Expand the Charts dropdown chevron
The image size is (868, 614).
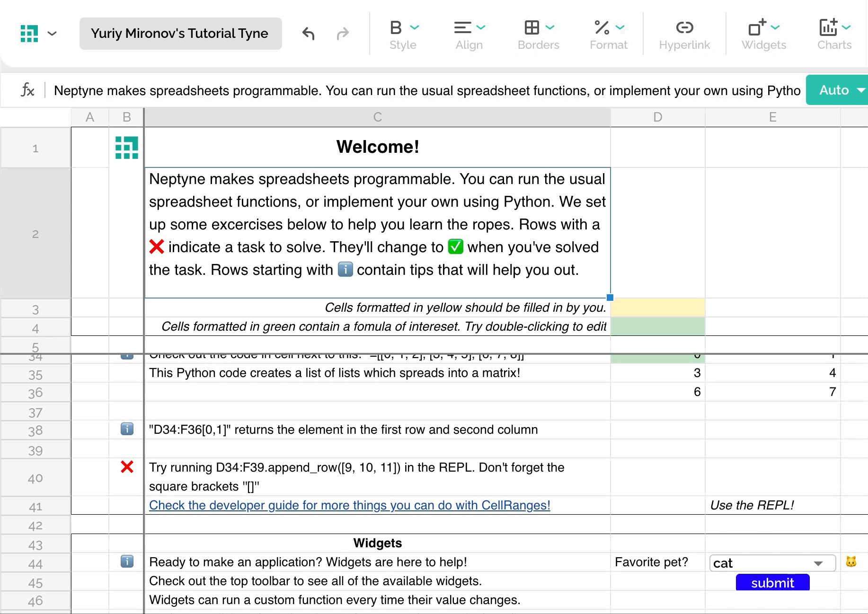(847, 27)
